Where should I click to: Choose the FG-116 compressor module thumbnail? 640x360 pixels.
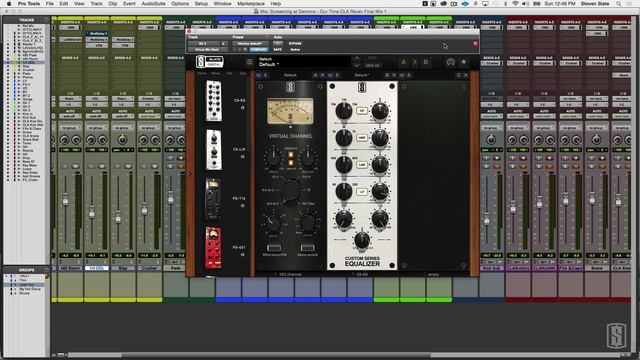pyautogui.click(x=213, y=199)
